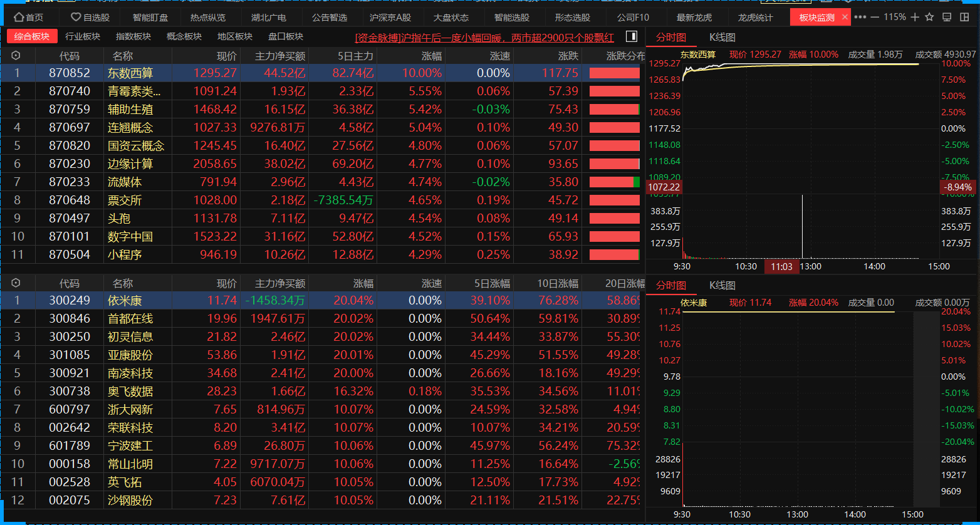Open the 最新龙虎 tab
Viewport: 980px width, 525px height.
tap(694, 18)
